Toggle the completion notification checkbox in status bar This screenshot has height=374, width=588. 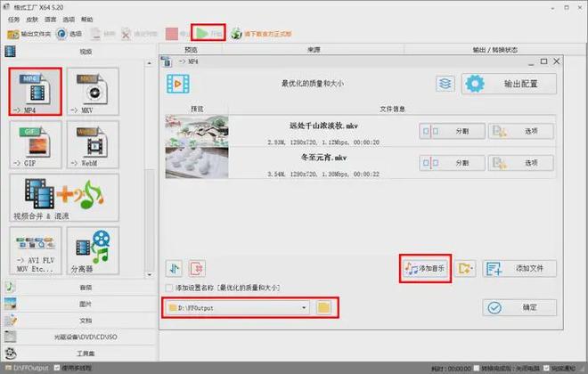click(x=547, y=368)
